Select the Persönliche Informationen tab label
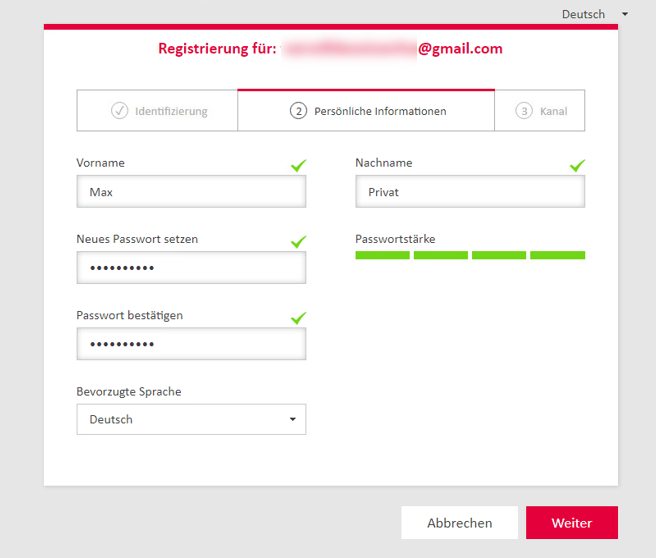 (x=380, y=111)
